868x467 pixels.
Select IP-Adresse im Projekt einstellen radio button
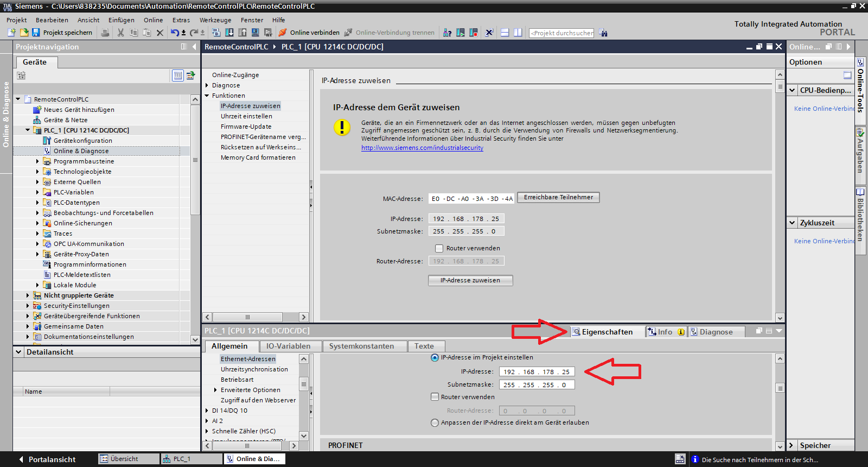[x=435, y=357]
